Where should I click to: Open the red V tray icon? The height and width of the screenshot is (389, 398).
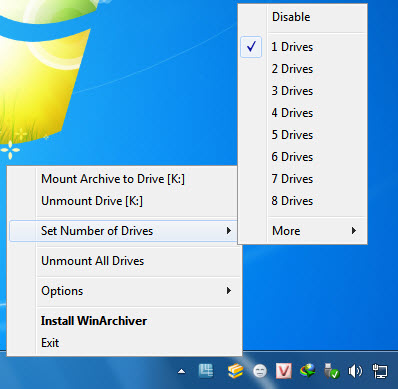click(284, 371)
